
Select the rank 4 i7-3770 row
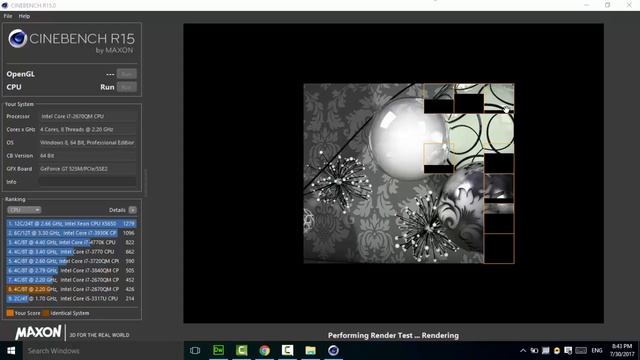pos(71,252)
